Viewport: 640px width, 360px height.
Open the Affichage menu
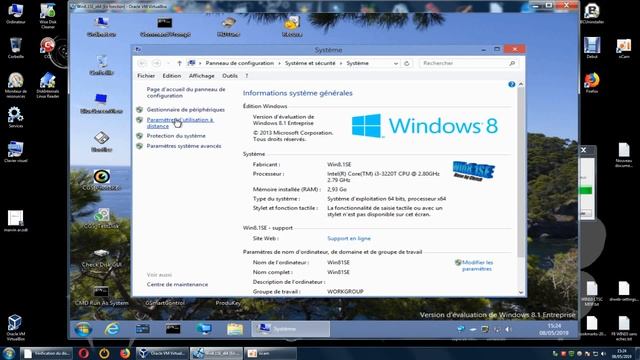[201, 76]
